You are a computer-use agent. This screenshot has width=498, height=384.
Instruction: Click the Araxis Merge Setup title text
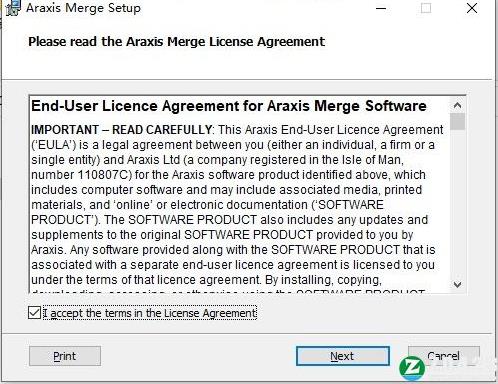point(83,8)
